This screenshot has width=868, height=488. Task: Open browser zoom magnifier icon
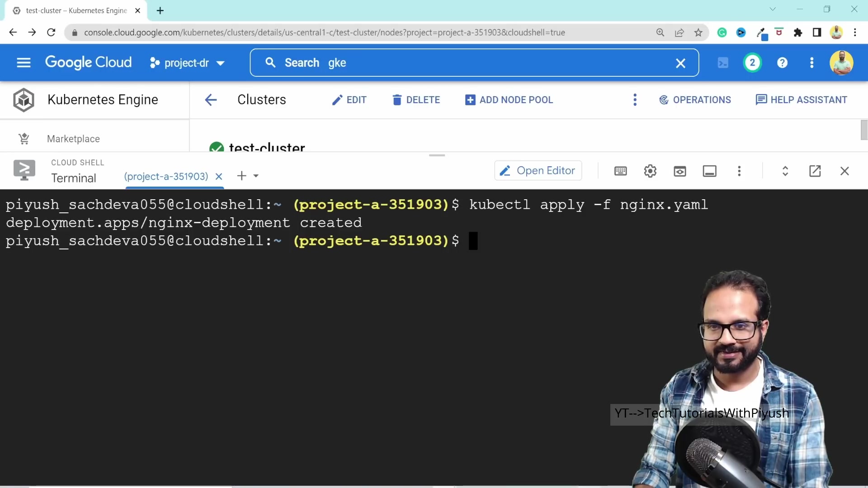point(660,33)
